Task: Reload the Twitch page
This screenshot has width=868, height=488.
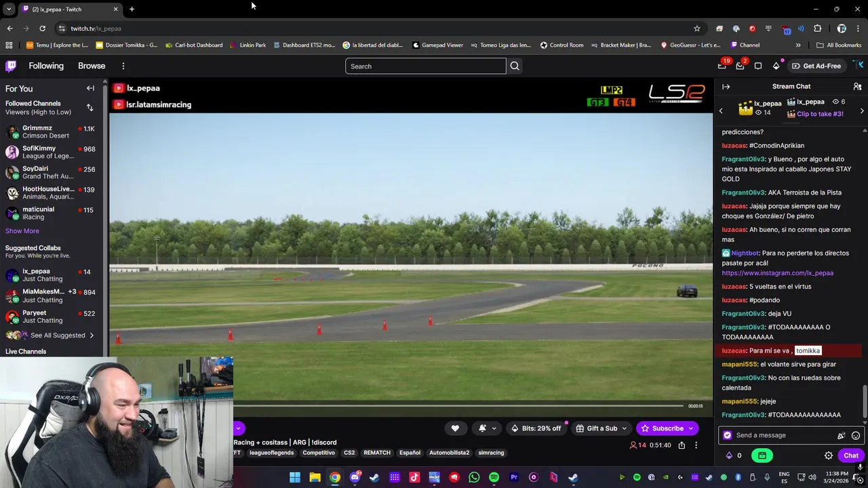Action: pyautogui.click(x=42, y=28)
